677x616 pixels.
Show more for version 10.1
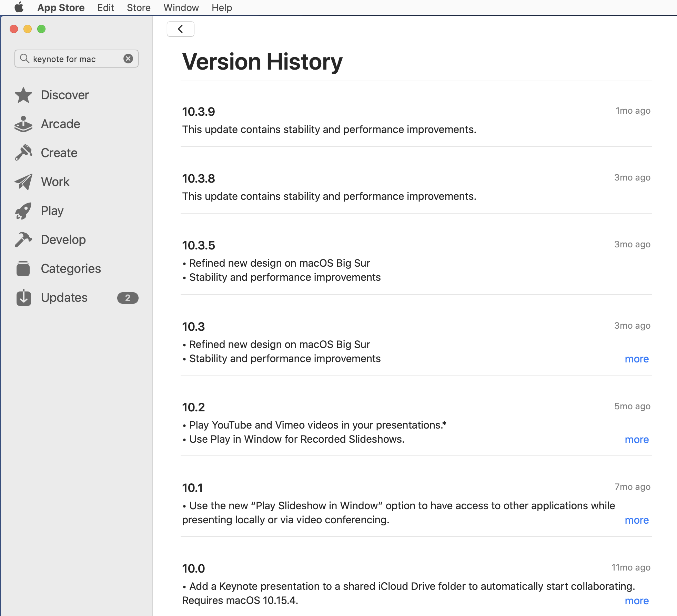pyautogui.click(x=636, y=520)
